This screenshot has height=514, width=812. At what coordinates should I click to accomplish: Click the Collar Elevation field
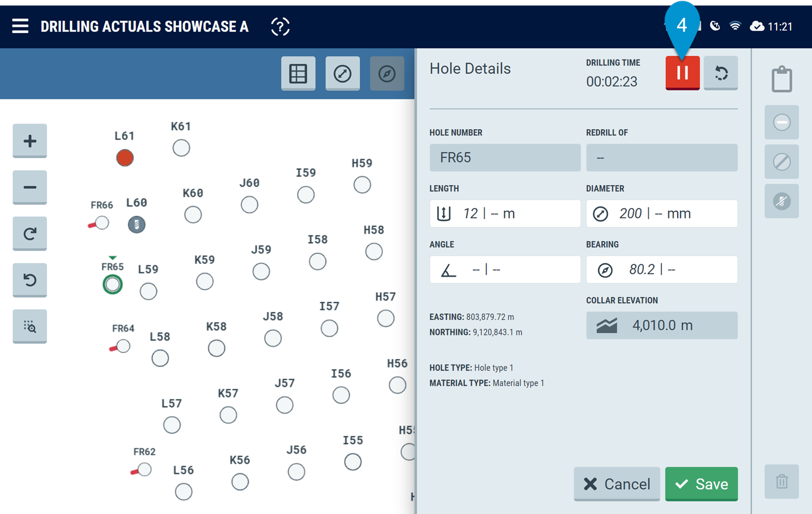662,325
